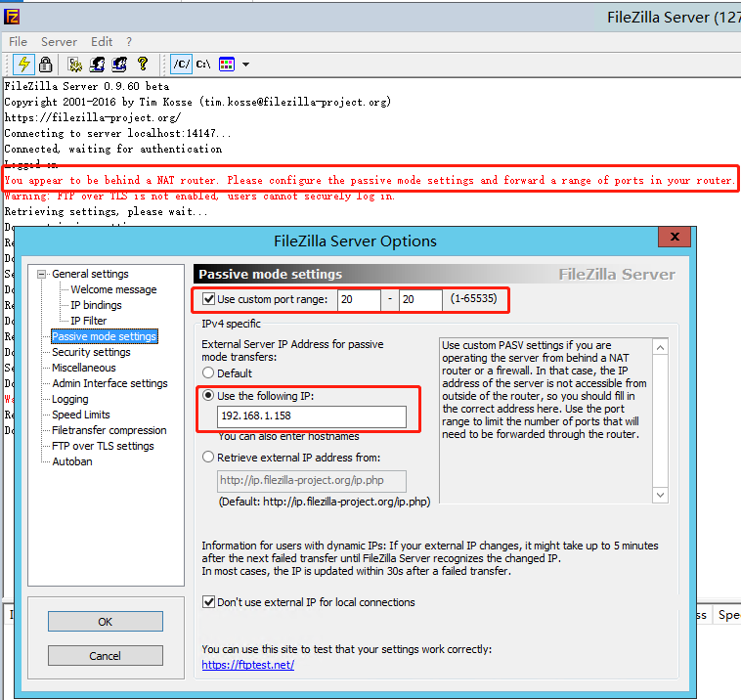This screenshot has width=741, height=700.
Task: Toggle Use custom port range checkbox
Action: click(x=208, y=299)
